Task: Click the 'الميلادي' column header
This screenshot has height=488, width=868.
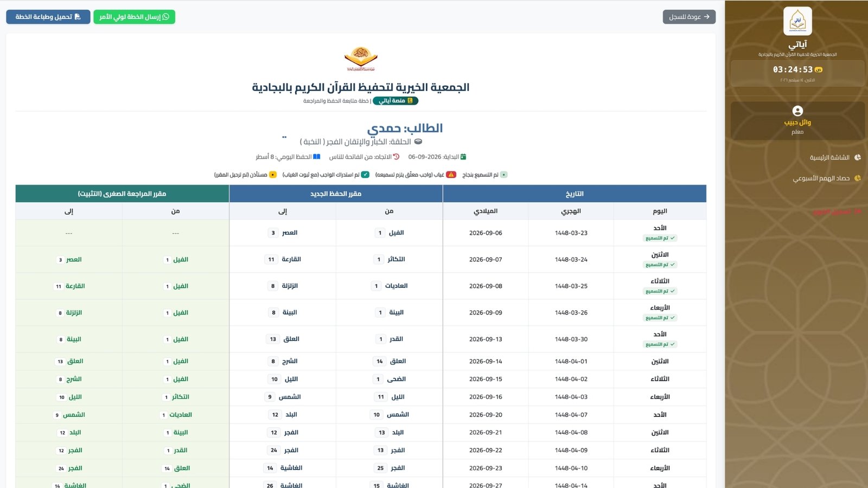Action: 486,211
